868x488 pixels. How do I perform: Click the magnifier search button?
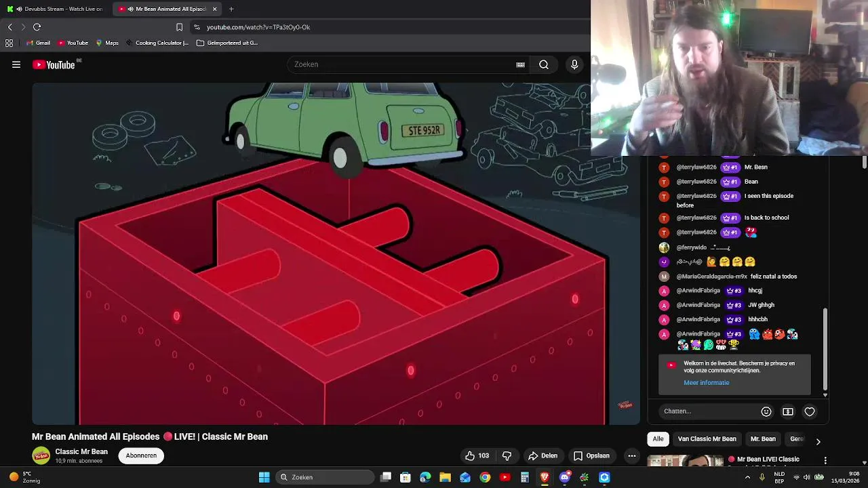click(544, 64)
